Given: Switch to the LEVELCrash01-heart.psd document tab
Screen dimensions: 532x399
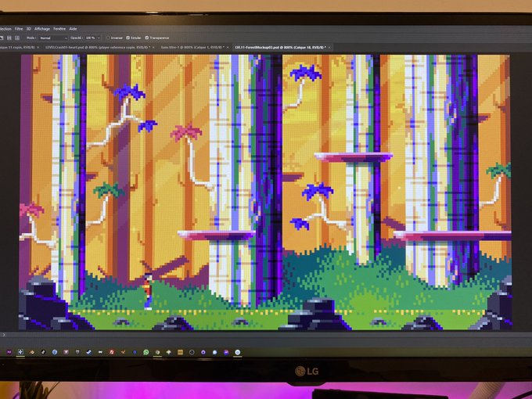Looking at the screenshot, I should coord(99,48).
